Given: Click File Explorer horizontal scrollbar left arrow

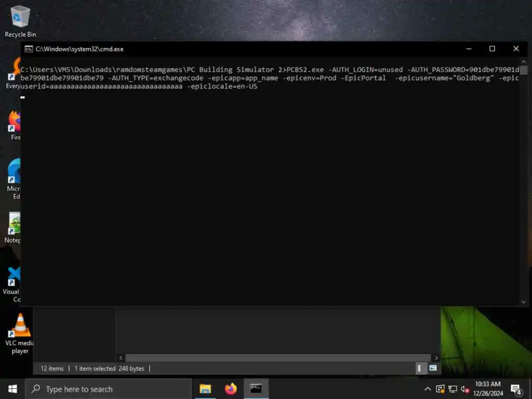Looking at the screenshot, I should [x=121, y=357].
